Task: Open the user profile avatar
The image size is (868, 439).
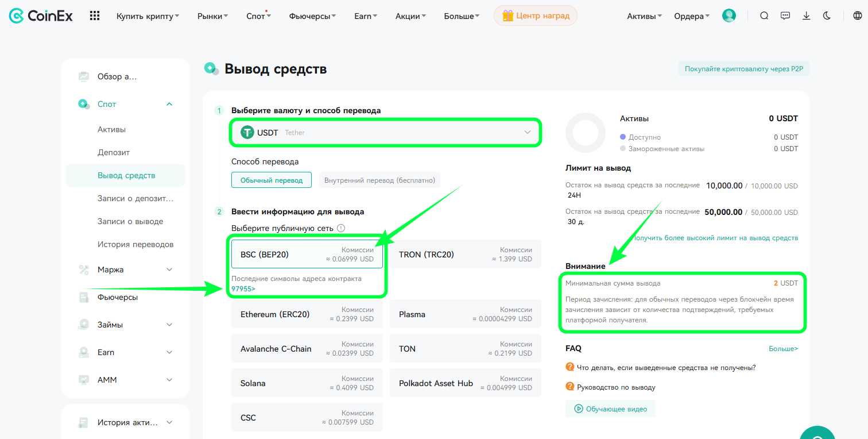Action: (729, 16)
